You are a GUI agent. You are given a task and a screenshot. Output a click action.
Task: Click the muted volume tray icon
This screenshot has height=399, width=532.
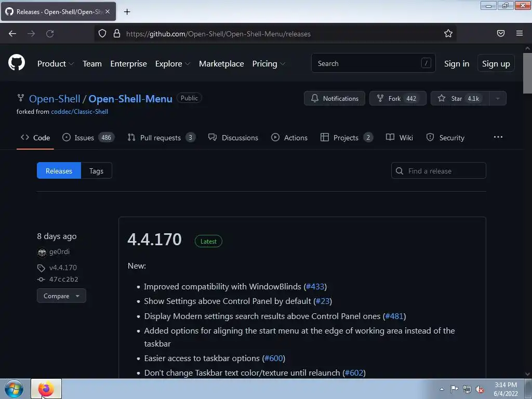pos(480,389)
